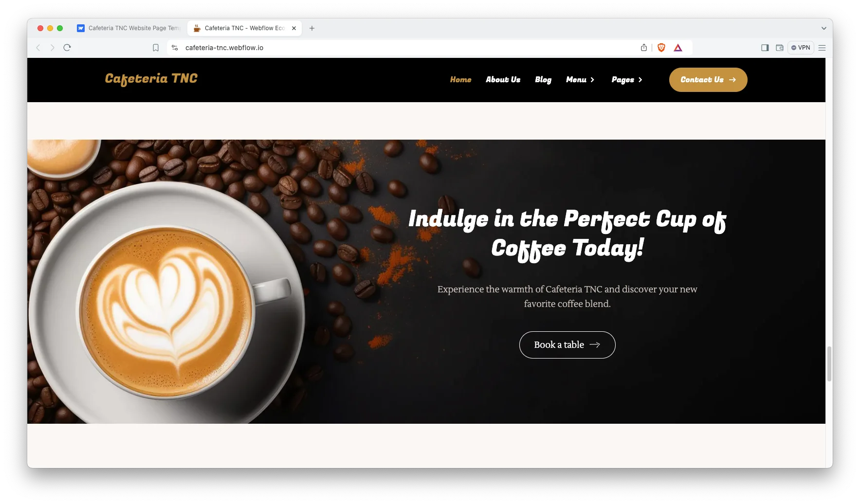Open the browser hamburger menu

pos(822,48)
